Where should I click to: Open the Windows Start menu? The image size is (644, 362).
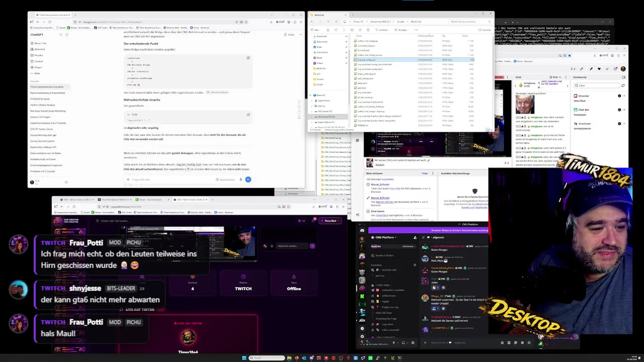tap(245, 358)
